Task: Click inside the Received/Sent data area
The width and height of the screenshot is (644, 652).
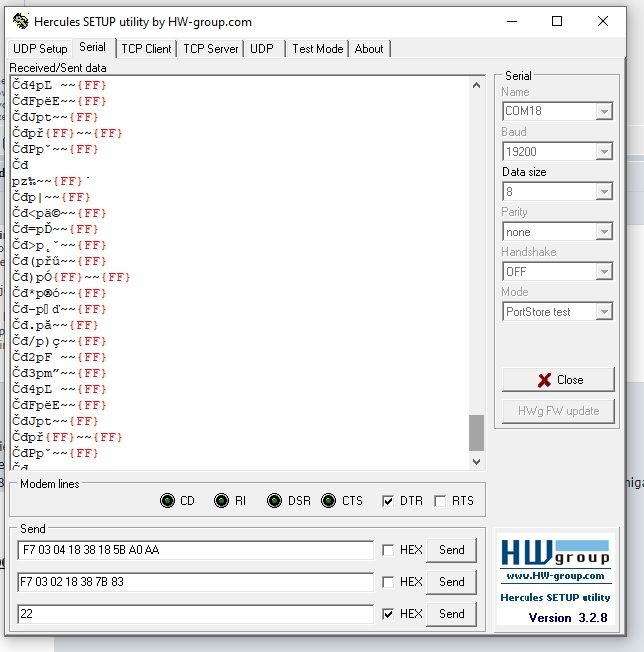Action: pos(239,273)
